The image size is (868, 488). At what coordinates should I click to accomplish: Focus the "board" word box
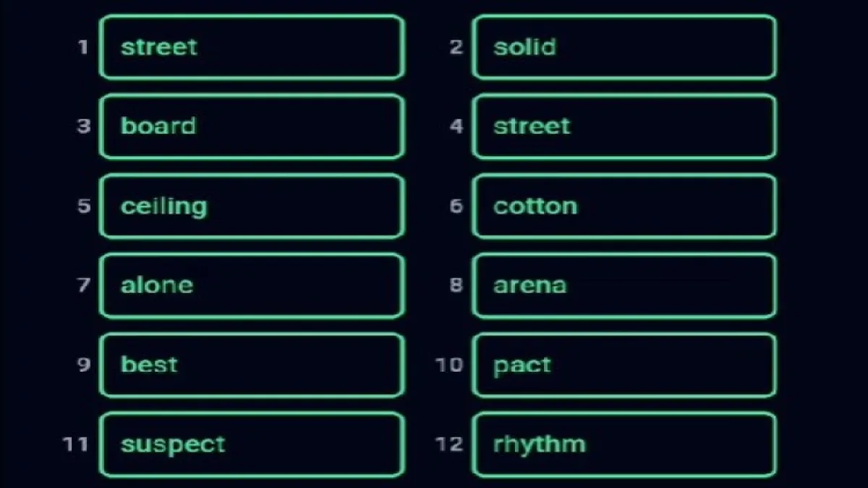tap(251, 127)
